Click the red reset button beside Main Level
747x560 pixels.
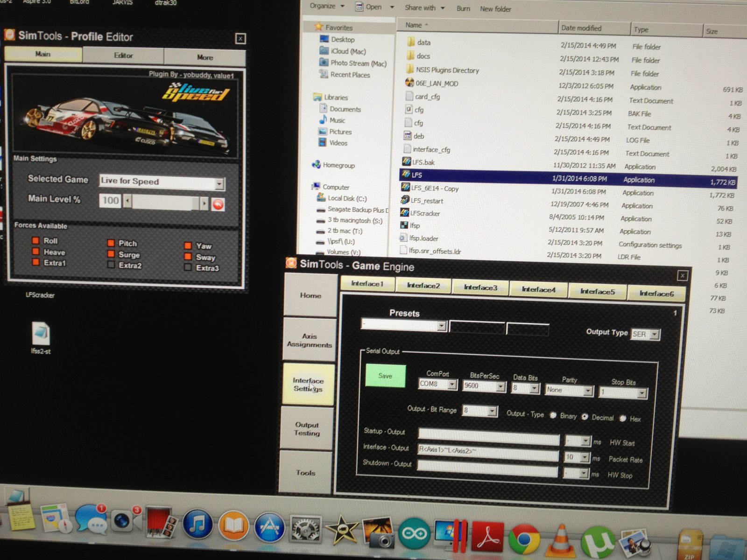[x=218, y=204]
